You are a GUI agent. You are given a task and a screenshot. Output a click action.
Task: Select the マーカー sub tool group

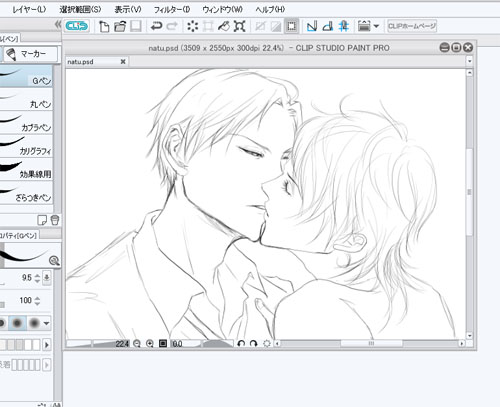tap(31, 54)
